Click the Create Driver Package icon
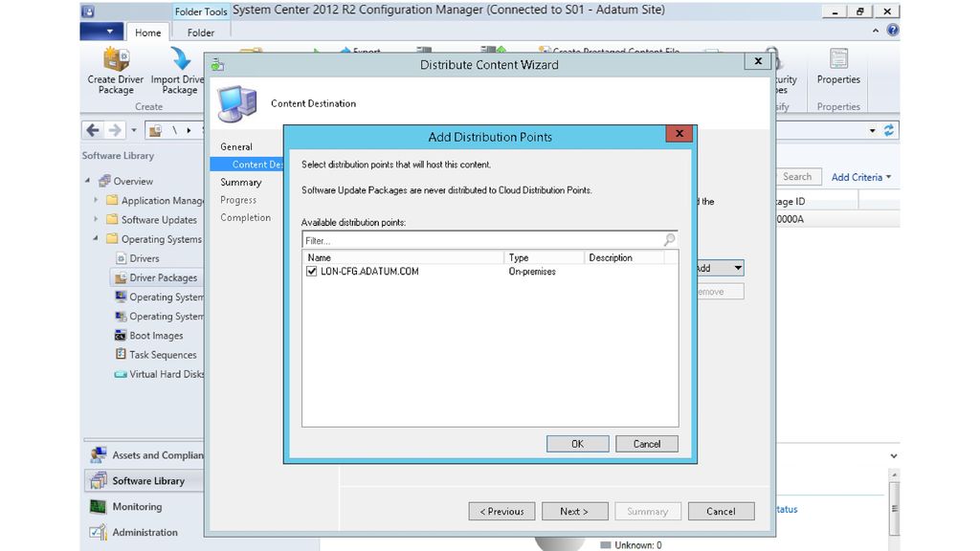The image size is (980, 551). coord(116,59)
